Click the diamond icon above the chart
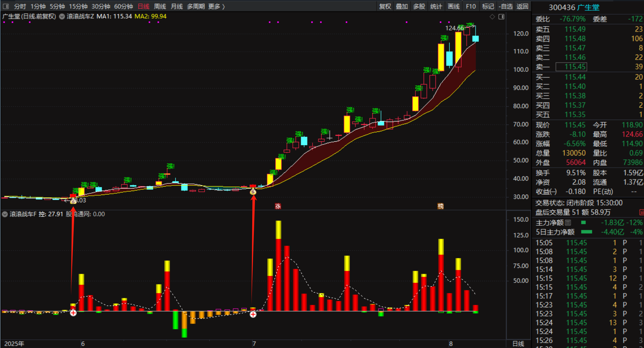The width and height of the screenshot is (644, 348). [492, 17]
